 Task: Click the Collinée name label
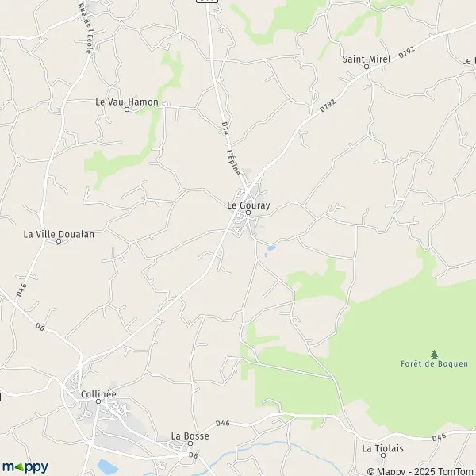click(98, 394)
